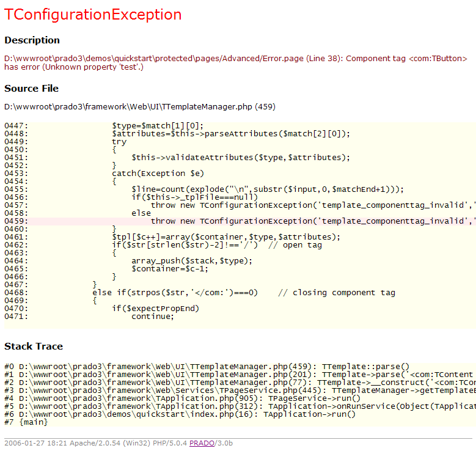Click the Error.page error description text
Viewport: 476px width, 451px height.
pyautogui.click(x=235, y=62)
